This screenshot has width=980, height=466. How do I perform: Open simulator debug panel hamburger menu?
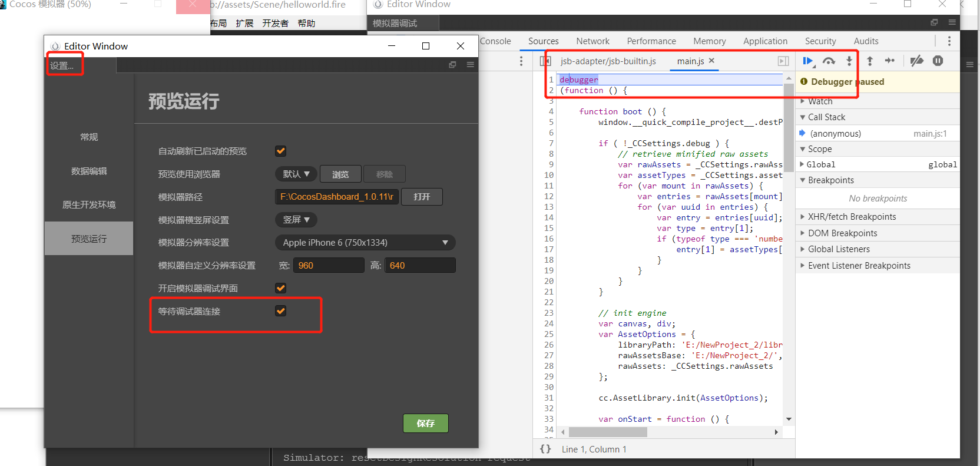(x=952, y=22)
